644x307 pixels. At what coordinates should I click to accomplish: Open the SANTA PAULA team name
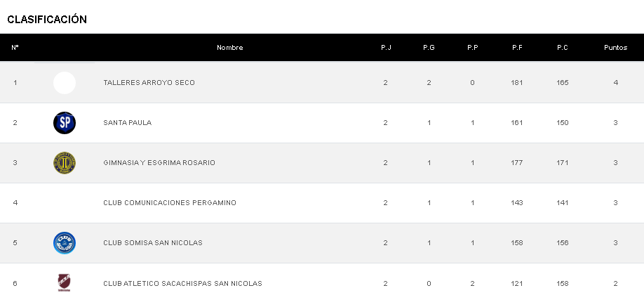(x=127, y=123)
